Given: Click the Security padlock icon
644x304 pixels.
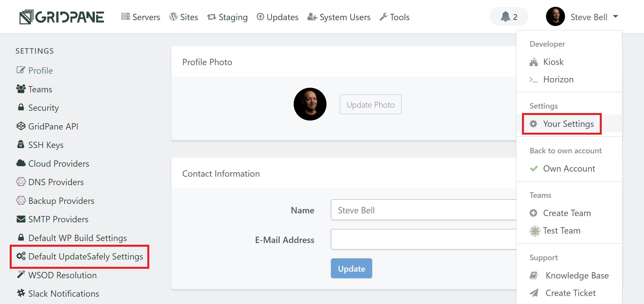Looking at the screenshot, I should [x=21, y=107].
